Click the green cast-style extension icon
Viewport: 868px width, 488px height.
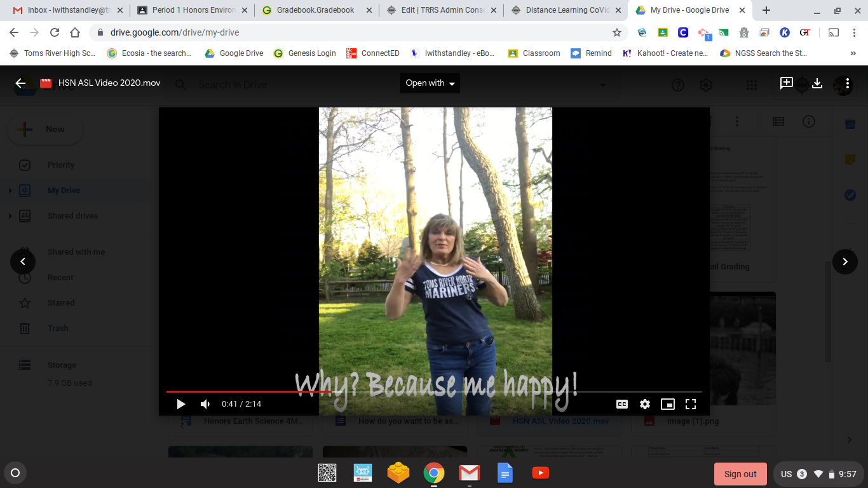click(723, 32)
